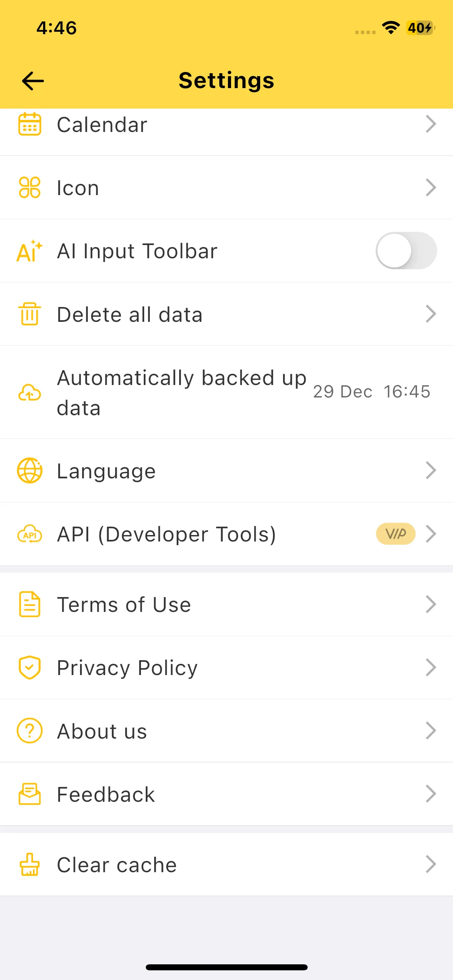Tap the AI Input Toolbar sparkle icon
This screenshot has height=980, width=453.
tap(30, 251)
